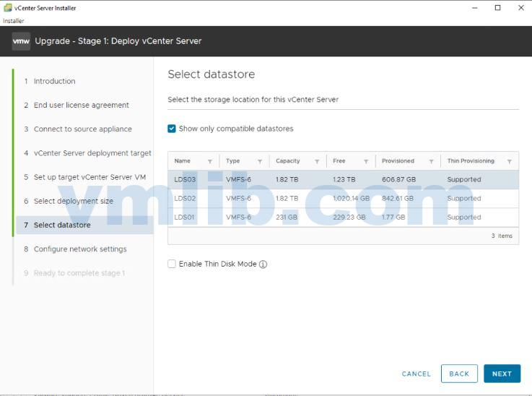
Task: Click the Thin Disk Mode info icon
Action: click(x=263, y=264)
